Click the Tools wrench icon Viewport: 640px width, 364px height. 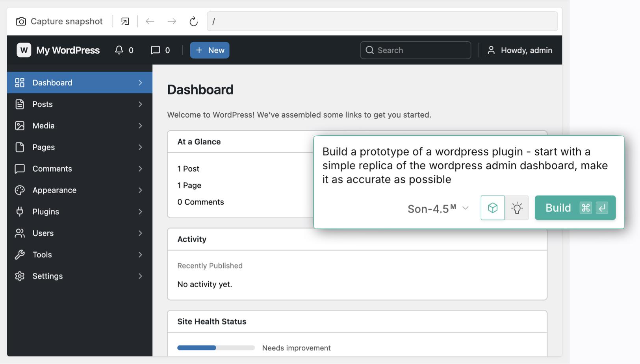(20, 255)
